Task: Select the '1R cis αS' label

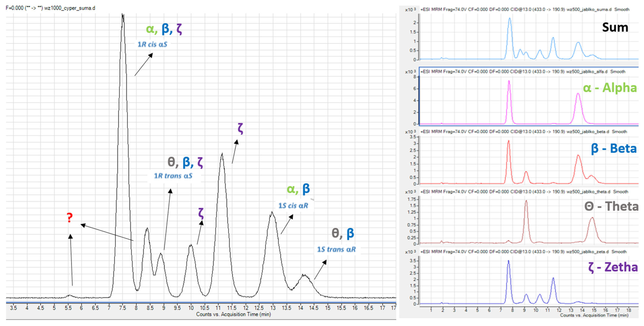Action: coord(152,44)
